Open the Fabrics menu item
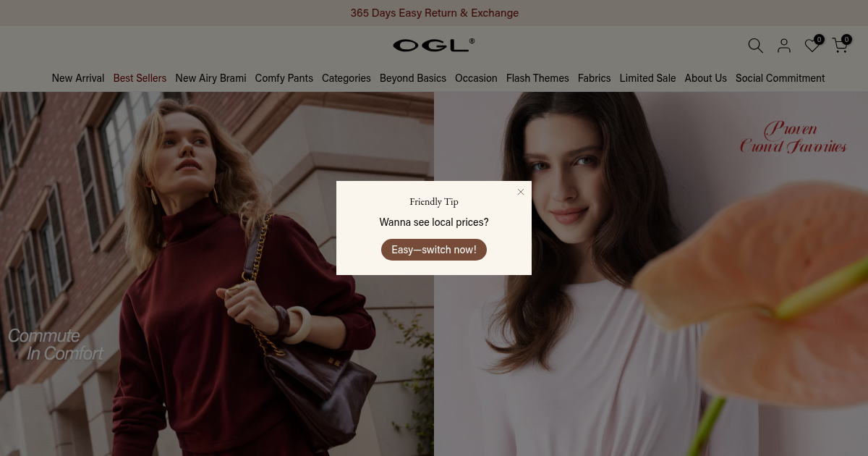This screenshot has width=868, height=456. [595, 78]
